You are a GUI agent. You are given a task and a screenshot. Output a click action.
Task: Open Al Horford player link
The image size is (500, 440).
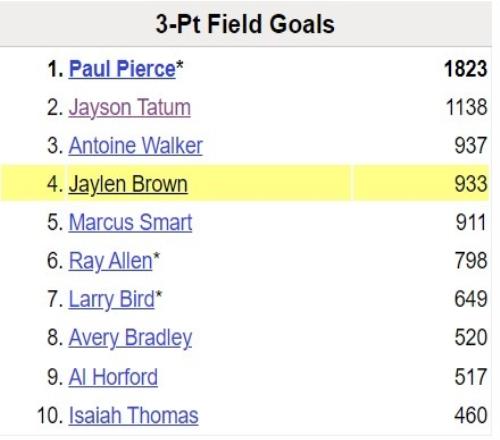[113, 377]
